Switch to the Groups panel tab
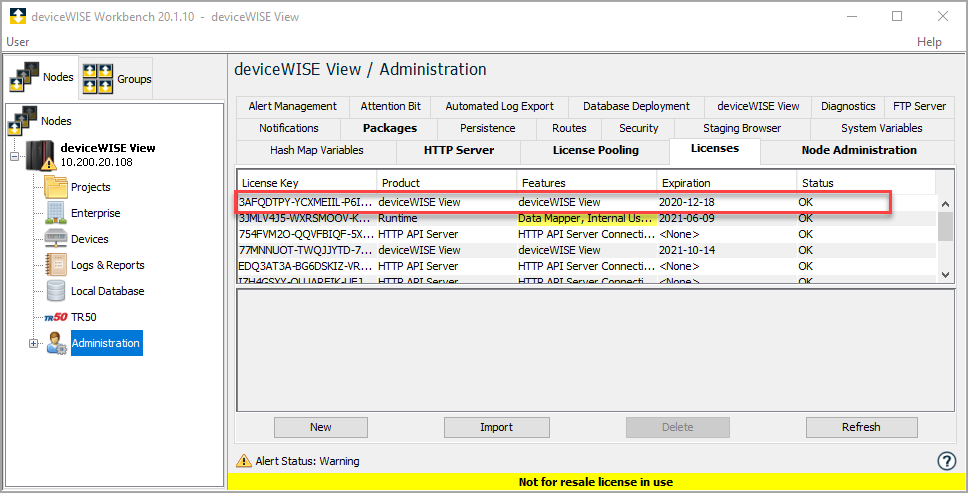The height and width of the screenshot is (493, 968). pyautogui.click(x=117, y=78)
